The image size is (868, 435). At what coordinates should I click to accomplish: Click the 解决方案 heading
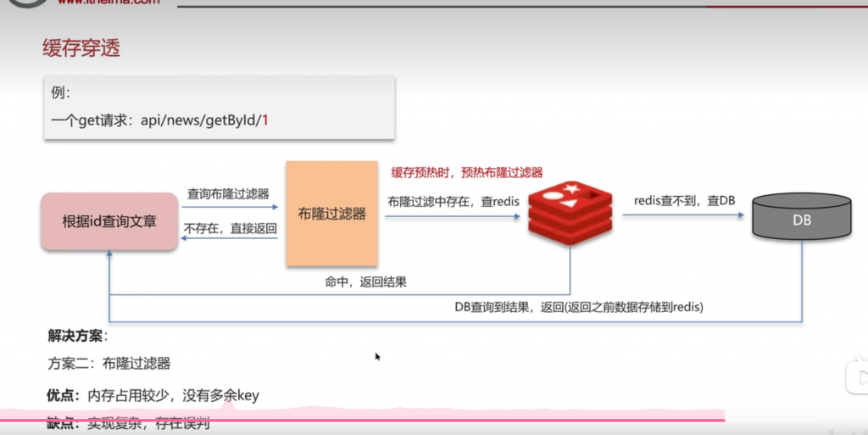(78, 336)
